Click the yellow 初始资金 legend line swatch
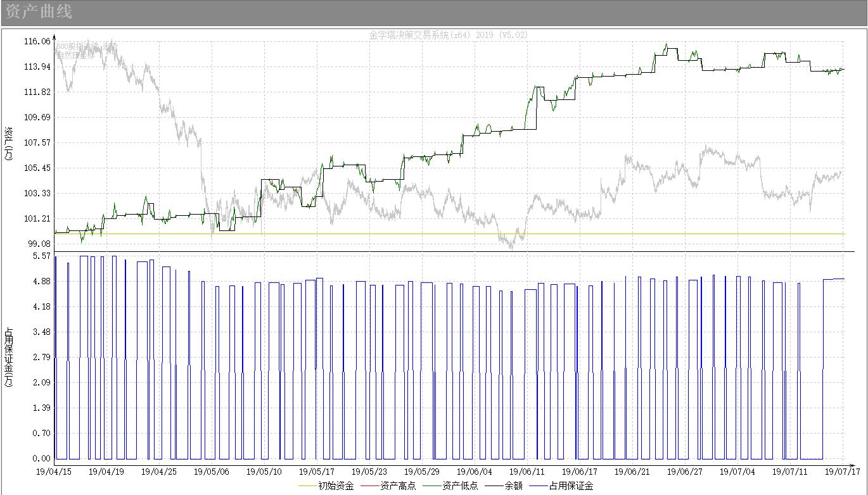 [x=307, y=486]
